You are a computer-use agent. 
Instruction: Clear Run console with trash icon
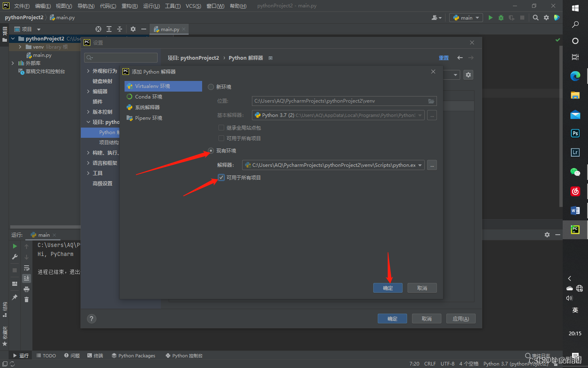27,300
